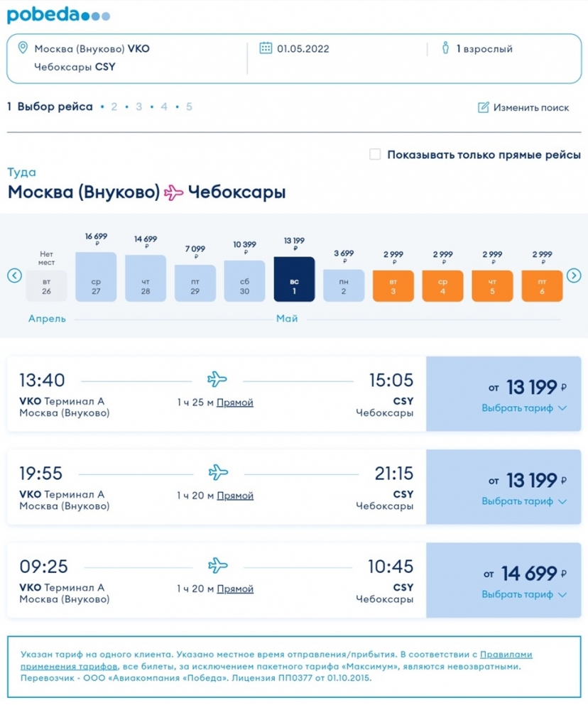Click the Чебоксары CSY destination field
Screen dimensions: 588x710
[x=75, y=67]
